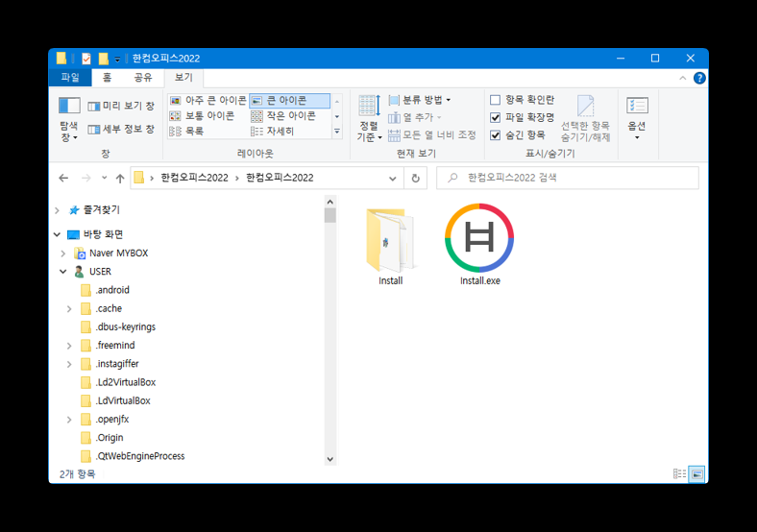Expand the layout gallery more arrow
The width and height of the screenshot is (757, 532).
tap(337, 132)
